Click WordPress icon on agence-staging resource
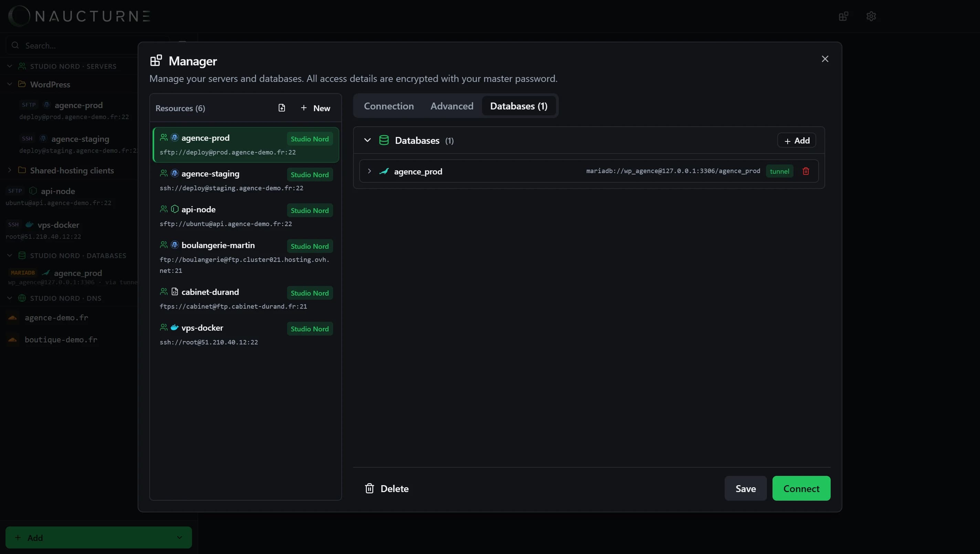 pyautogui.click(x=174, y=173)
